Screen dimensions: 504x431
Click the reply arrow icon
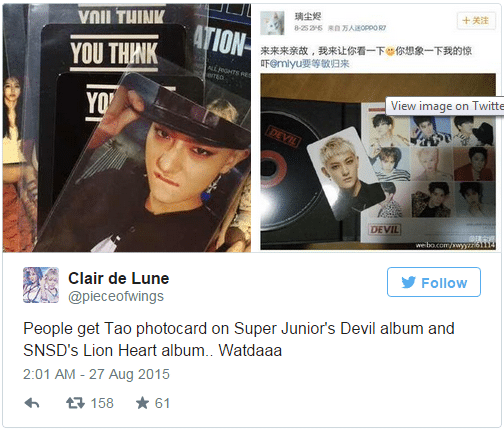pyautogui.click(x=32, y=403)
